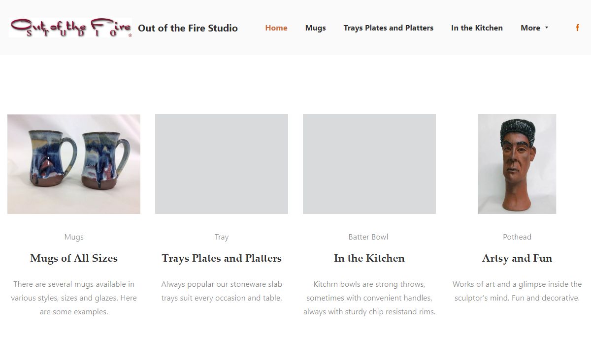Click the Batter Bowl caption text
The width and height of the screenshot is (591, 364).
click(x=368, y=237)
